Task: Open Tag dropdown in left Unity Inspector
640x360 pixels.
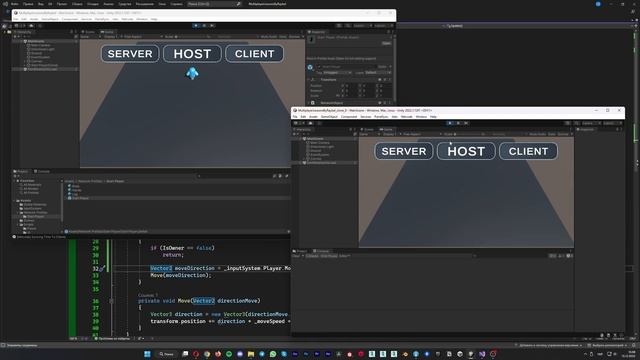Action: (337, 73)
